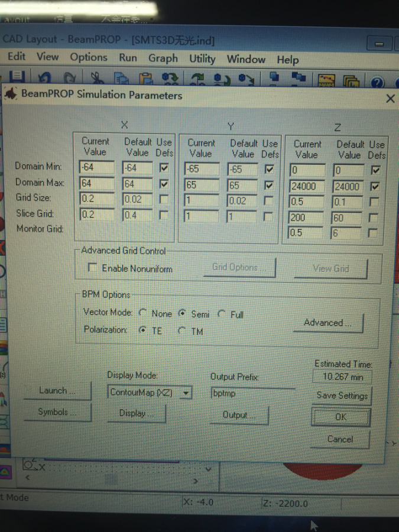Select Vector Mode Semi radio button

click(x=182, y=313)
